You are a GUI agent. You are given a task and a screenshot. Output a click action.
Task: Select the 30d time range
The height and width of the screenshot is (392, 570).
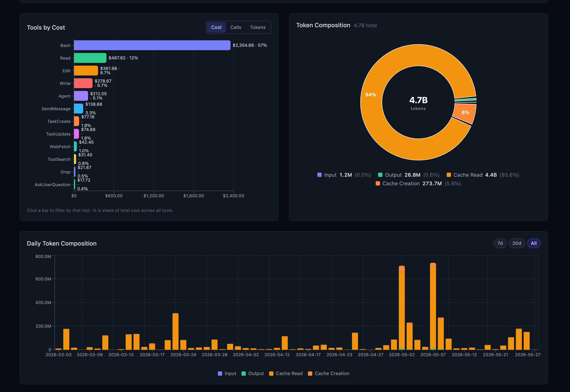tap(516, 243)
